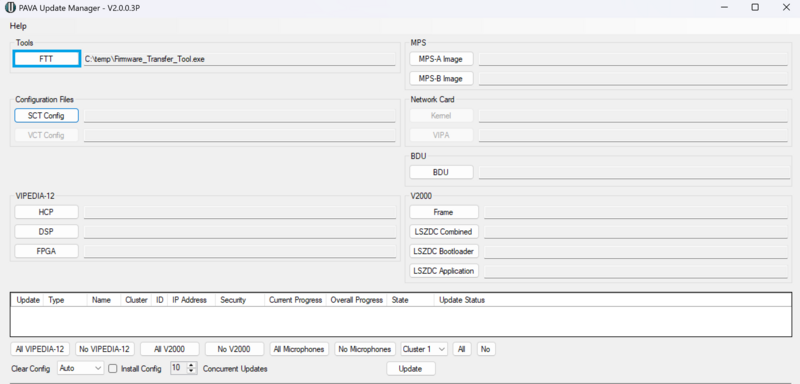Select All VIPEDIA-12 devices
The height and width of the screenshot is (384, 800).
click(x=40, y=349)
